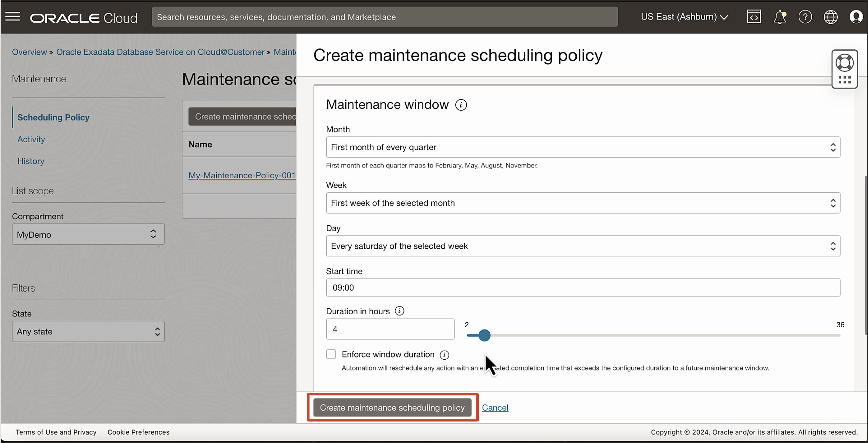Click the Maintenance window info icon
This screenshot has height=443, width=868.
461,105
